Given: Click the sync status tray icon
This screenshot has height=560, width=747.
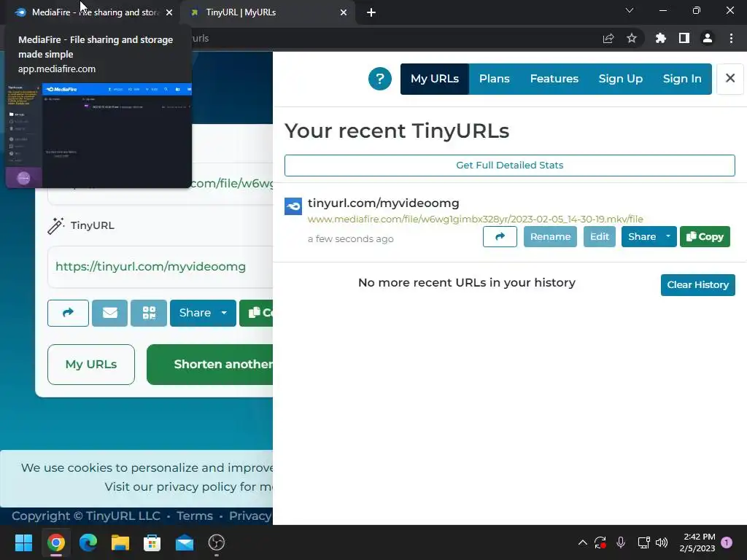Looking at the screenshot, I should point(600,542).
